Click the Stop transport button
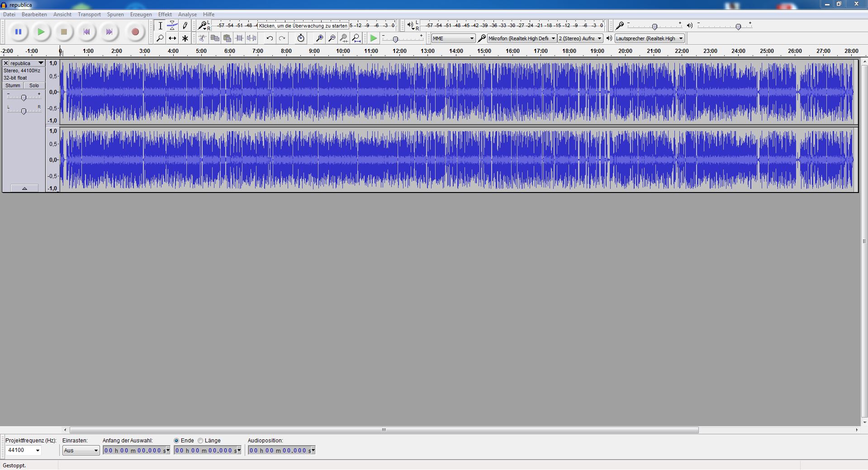Screen dimensions: 868x470 pos(64,32)
